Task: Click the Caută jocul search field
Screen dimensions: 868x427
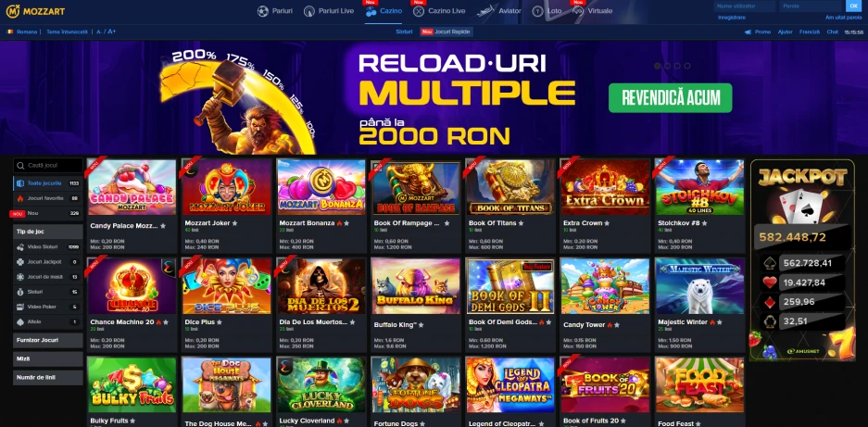Action: click(48, 165)
